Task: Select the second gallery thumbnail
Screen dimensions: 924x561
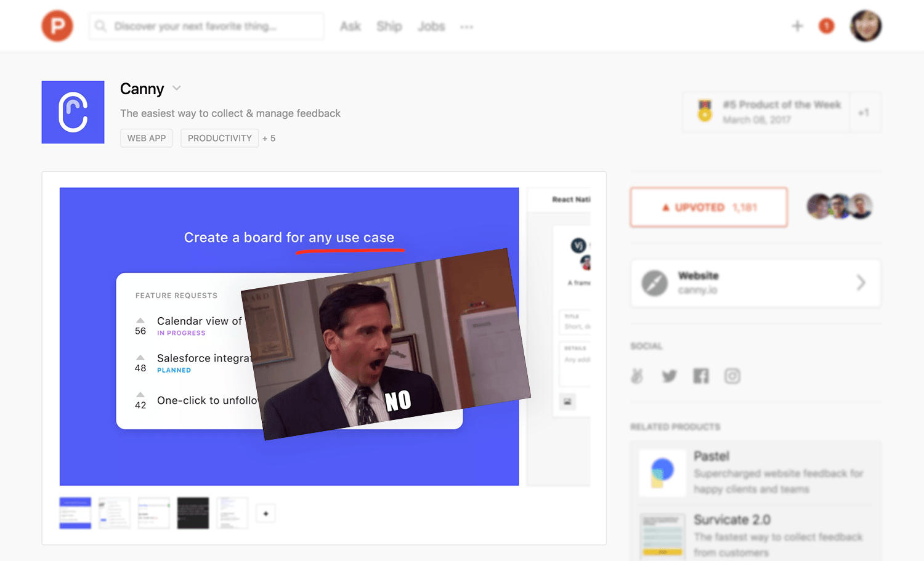Action: point(115,513)
